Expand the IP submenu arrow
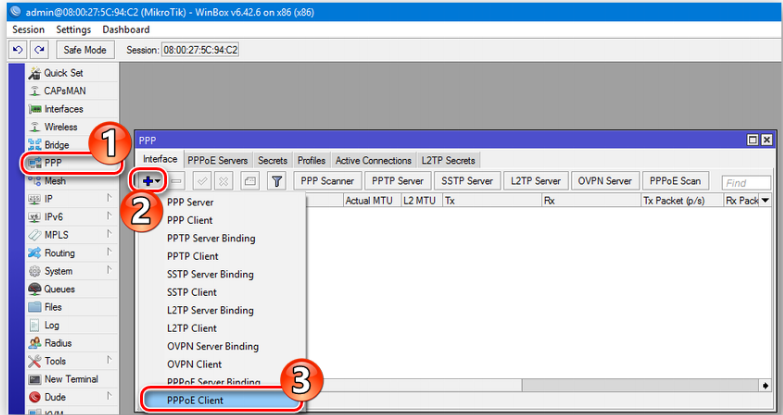The image size is (783, 415). click(x=109, y=198)
